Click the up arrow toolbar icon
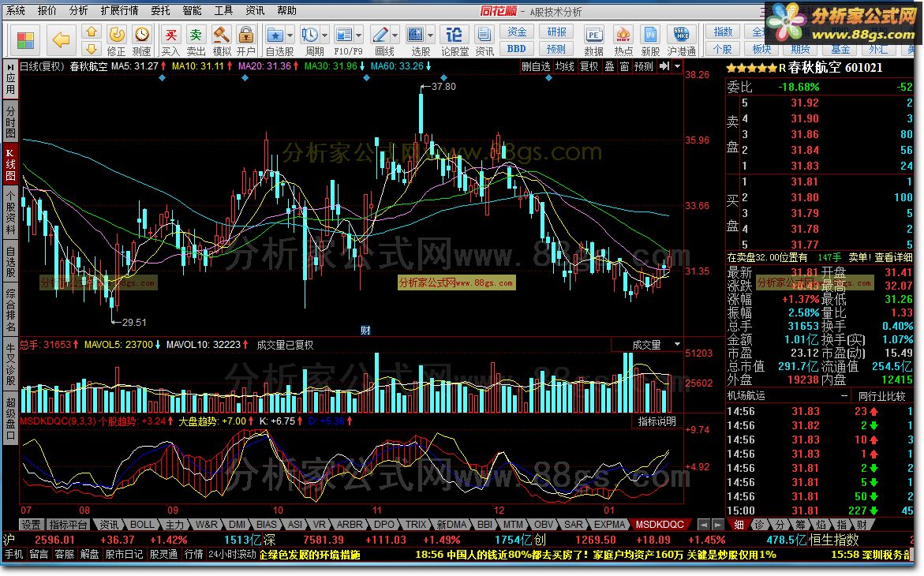This screenshot has width=924, height=576. [92, 32]
